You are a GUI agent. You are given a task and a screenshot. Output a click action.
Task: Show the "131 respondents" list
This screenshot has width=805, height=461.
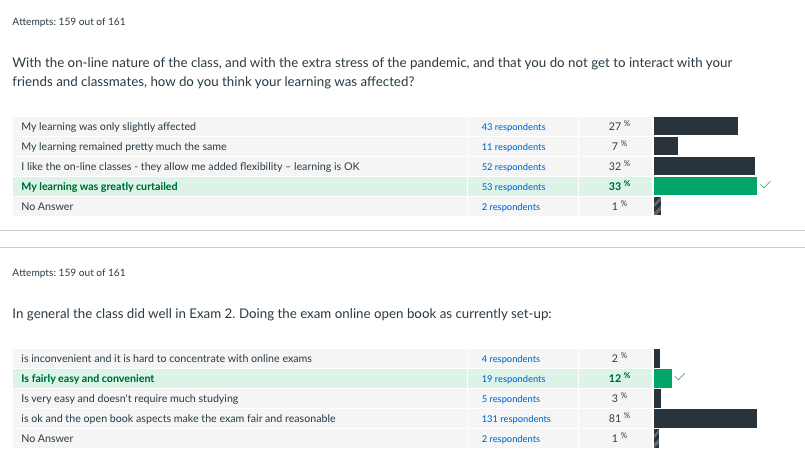point(515,419)
